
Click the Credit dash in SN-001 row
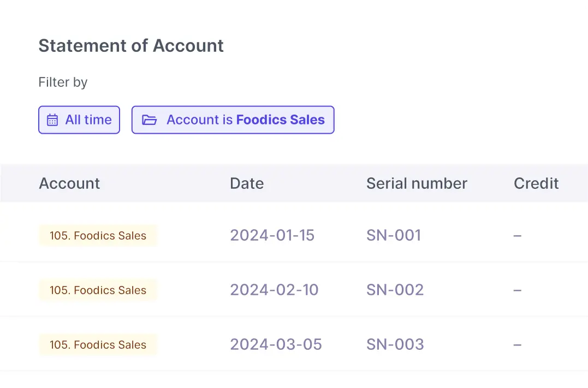point(518,236)
